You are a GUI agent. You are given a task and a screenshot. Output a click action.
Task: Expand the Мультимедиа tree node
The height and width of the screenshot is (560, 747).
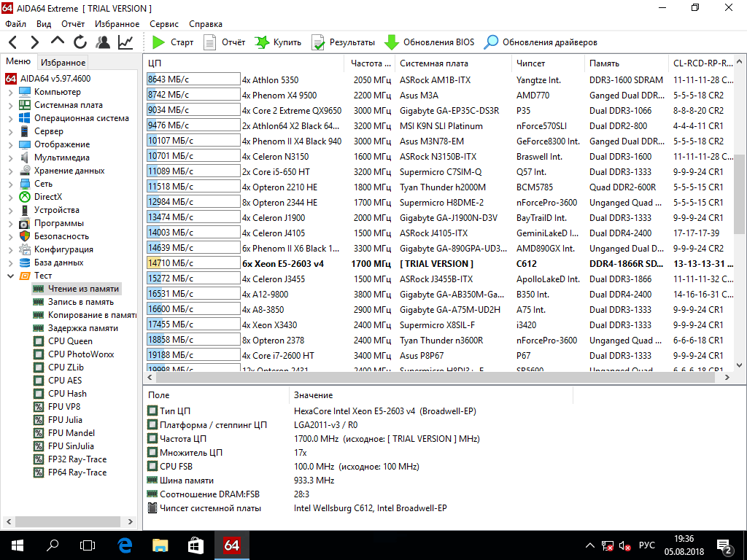pyautogui.click(x=10, y=157)
